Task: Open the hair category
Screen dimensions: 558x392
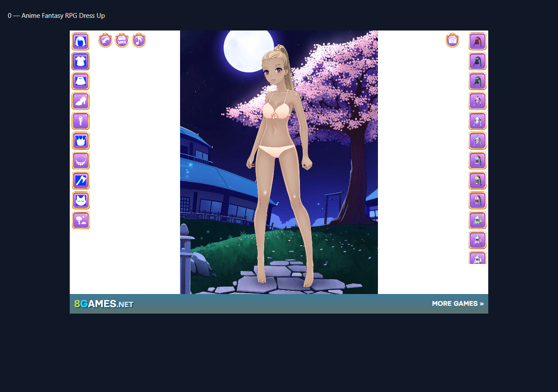Action: click(81, 41)
